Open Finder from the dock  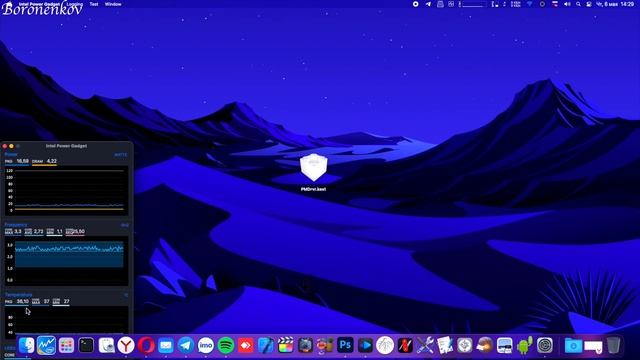point(27,346)
